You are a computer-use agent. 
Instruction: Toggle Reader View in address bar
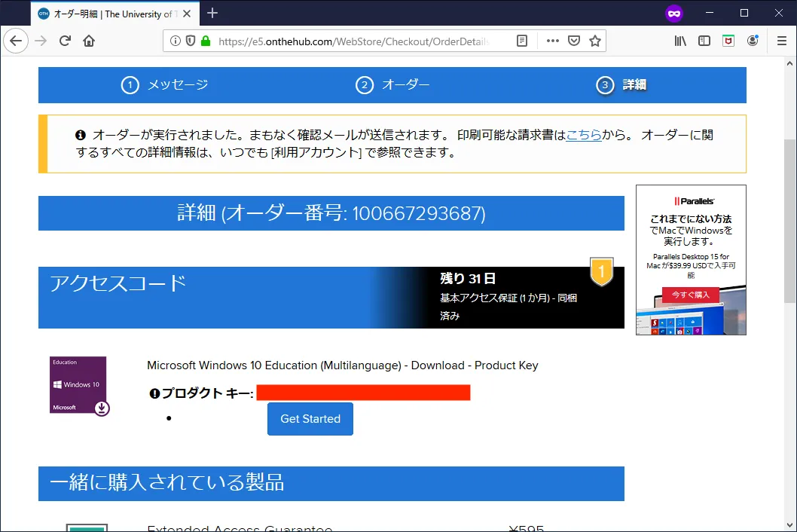522,41
